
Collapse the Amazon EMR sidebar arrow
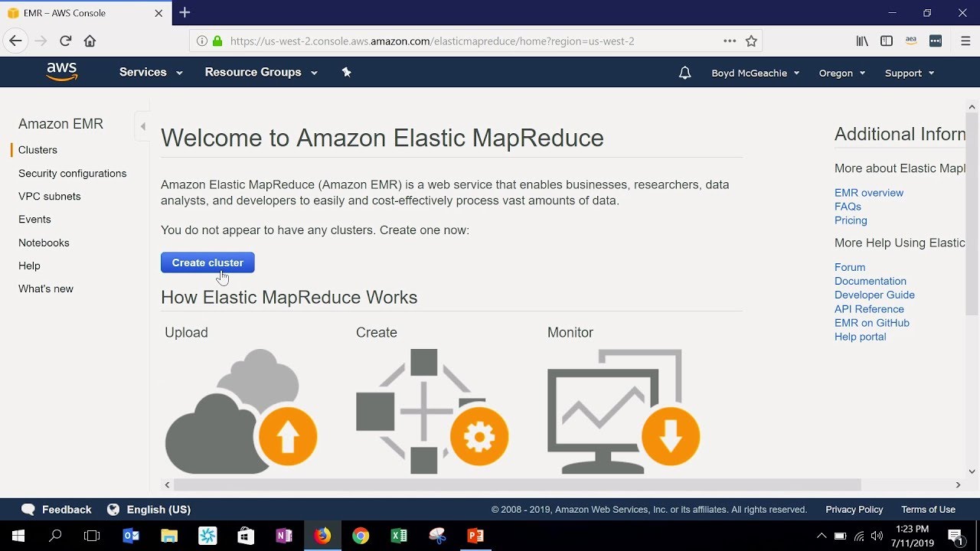point(142,126)
